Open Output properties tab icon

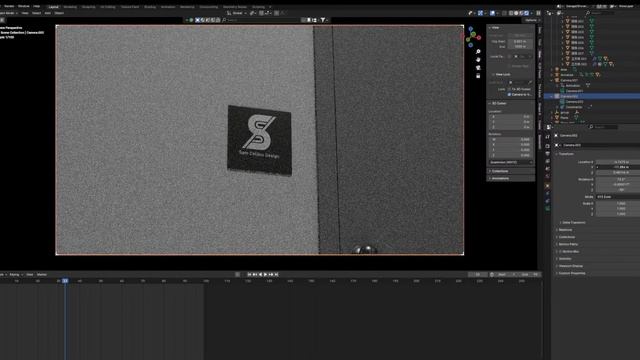pyautogui.click(x=548, y=153)
